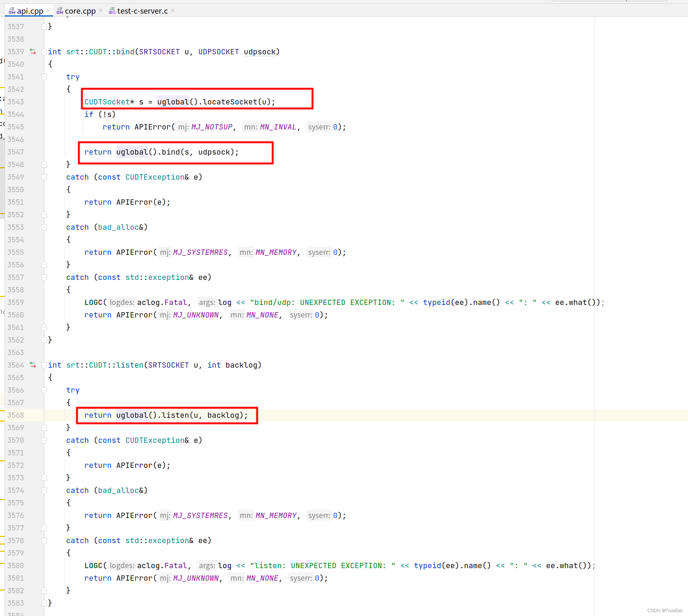Click CUDTSocket type name on line 3543
This screenshot has width=688, height=616.
click(107, 102)
